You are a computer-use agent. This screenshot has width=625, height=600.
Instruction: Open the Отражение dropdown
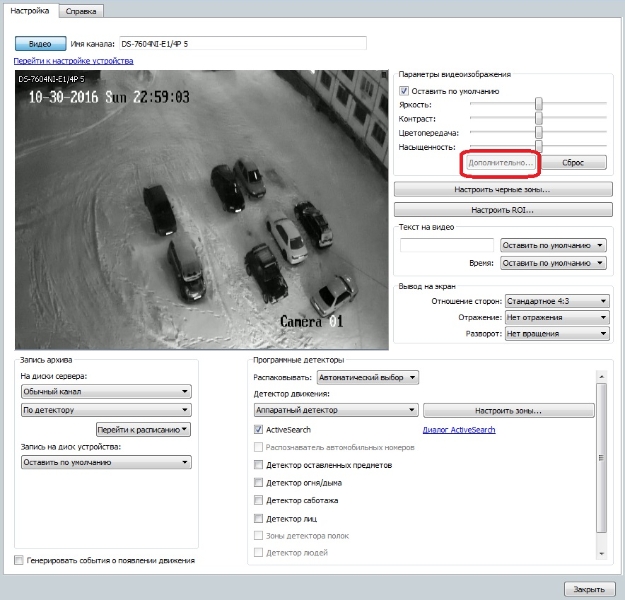point(557,317)
